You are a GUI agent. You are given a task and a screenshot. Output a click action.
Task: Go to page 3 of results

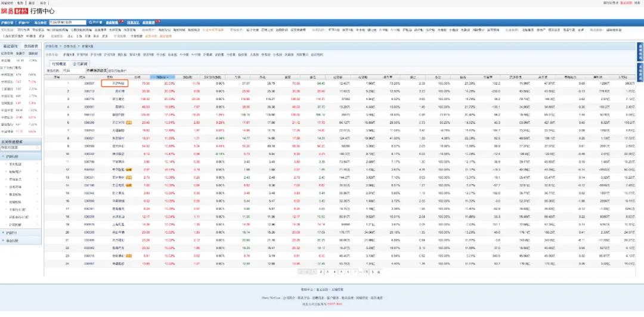[x=328, y=272]
